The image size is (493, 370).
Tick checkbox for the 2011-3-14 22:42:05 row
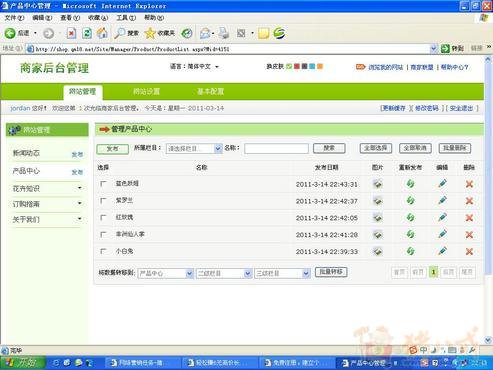coord(103,218)
